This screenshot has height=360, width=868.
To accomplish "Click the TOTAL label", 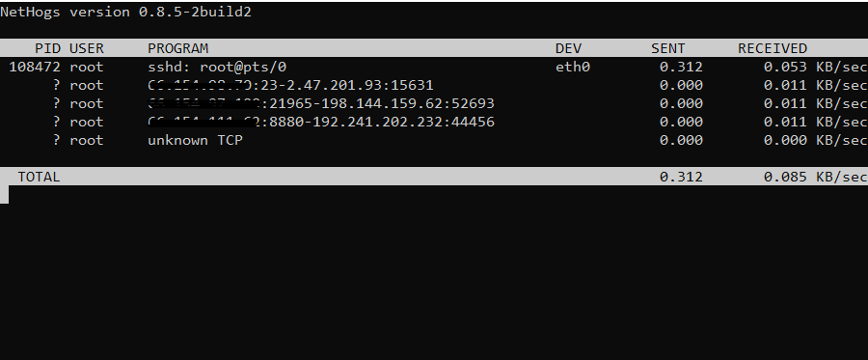I will 39,177.
